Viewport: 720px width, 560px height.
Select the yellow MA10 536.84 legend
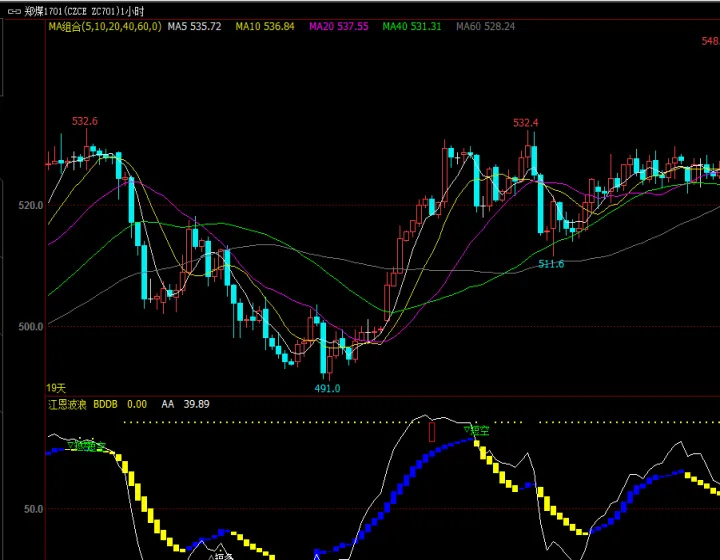265,26
